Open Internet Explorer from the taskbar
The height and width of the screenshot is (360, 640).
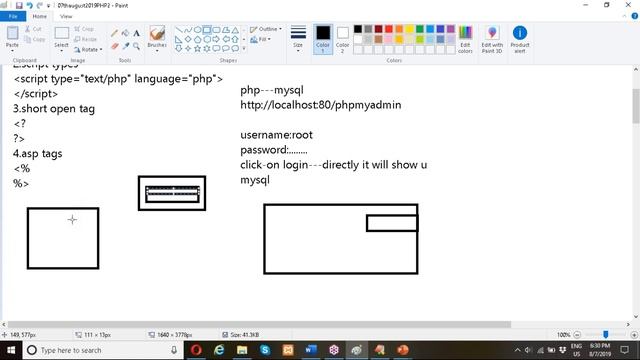[x=219, y=350]
